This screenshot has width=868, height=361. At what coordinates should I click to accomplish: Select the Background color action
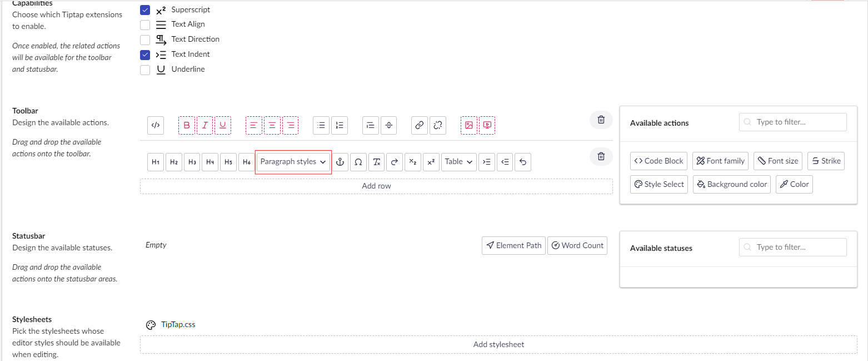click(x=732, y=184)
